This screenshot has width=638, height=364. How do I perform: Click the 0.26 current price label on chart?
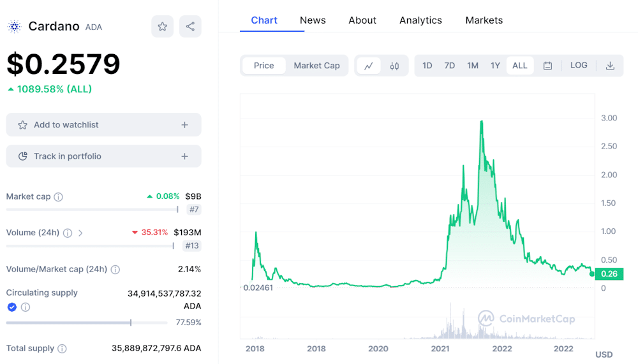click(x=609, y=274)
